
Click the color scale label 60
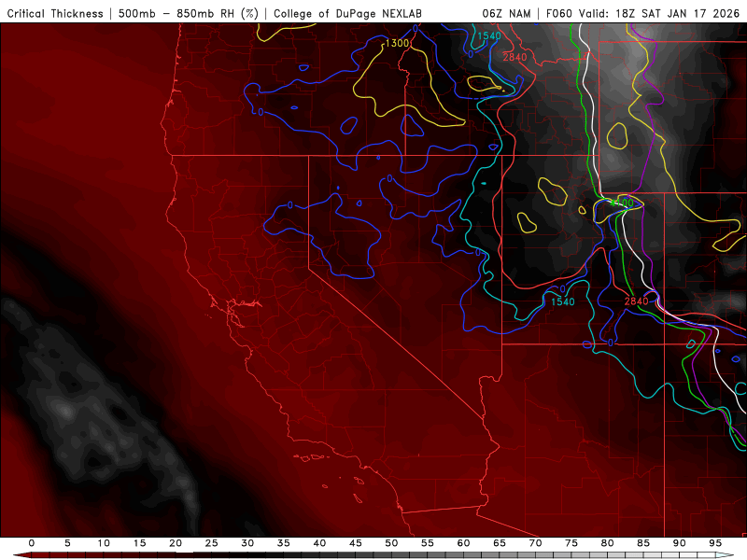[463, 543]
